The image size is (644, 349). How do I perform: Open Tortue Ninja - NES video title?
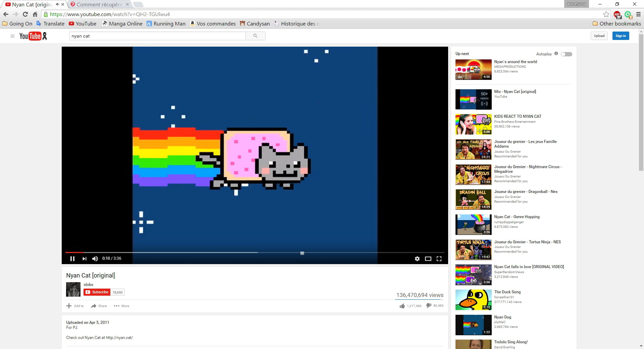coord(527,242)
